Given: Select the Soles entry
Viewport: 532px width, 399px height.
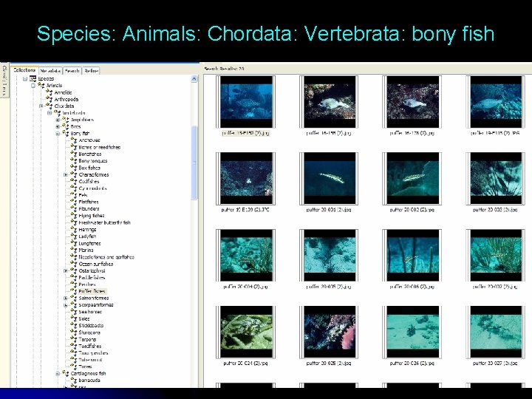Looking at the screenshot, I should (84, 318).
